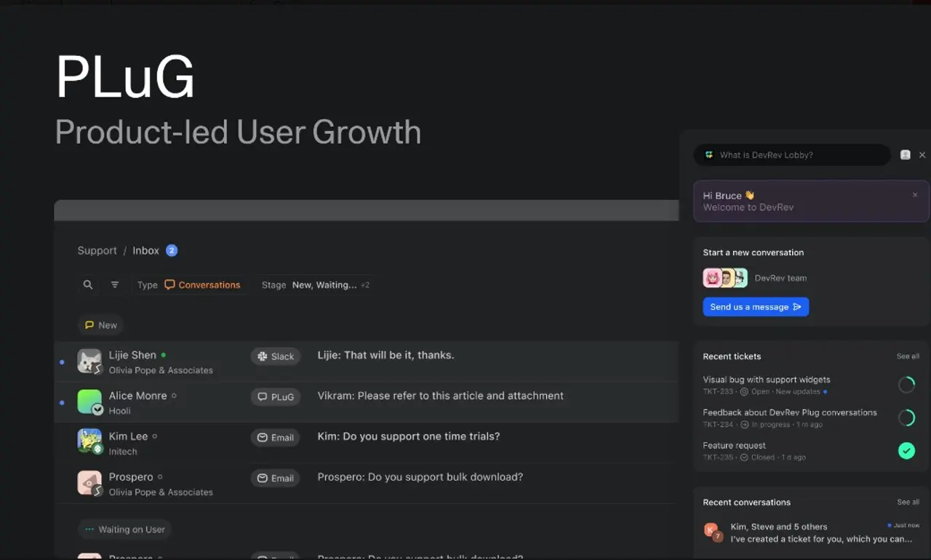Click the Kim Lee name

(128, 436)
